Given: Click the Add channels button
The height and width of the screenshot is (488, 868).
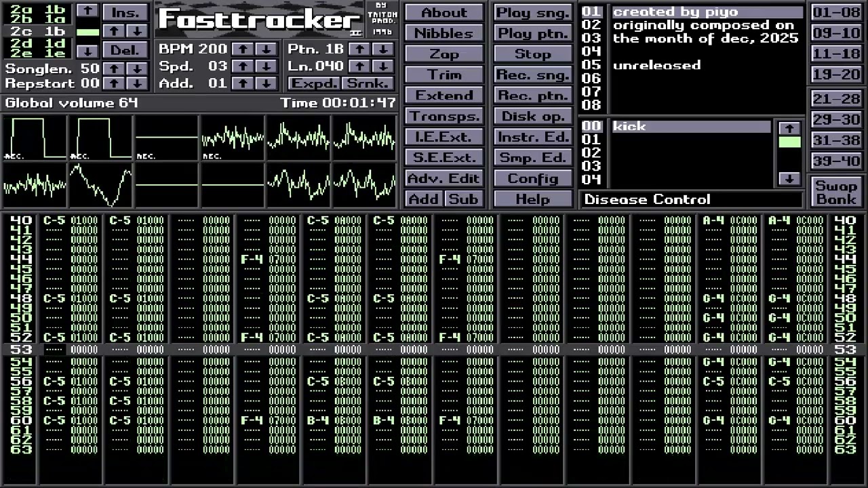Looking at the screenshot, I should tap(424, 199).
